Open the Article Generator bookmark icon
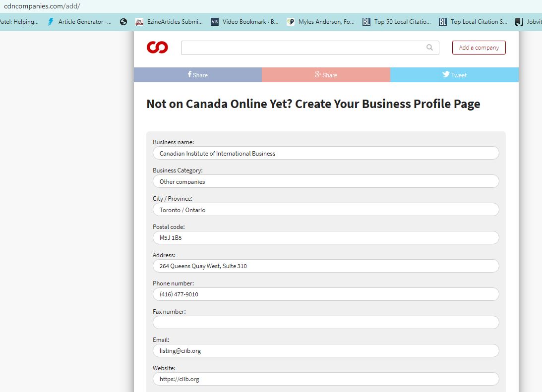 click(x=51, y=22)
